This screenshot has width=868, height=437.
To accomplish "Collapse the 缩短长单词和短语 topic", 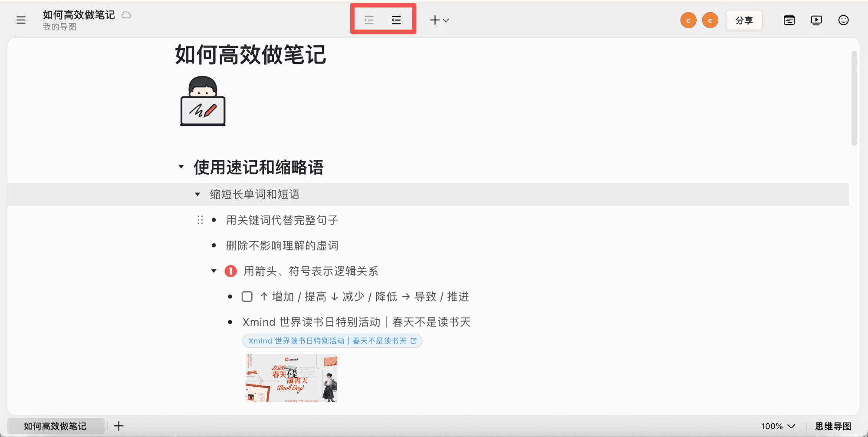I will [197, 194].
